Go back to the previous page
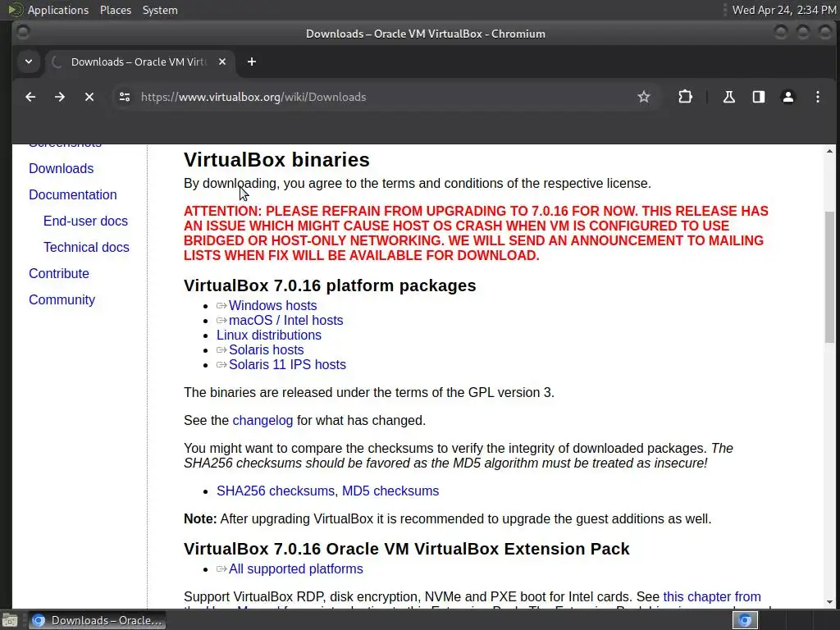Viewport: 840px width, 630px height. (x=30, y=97)
